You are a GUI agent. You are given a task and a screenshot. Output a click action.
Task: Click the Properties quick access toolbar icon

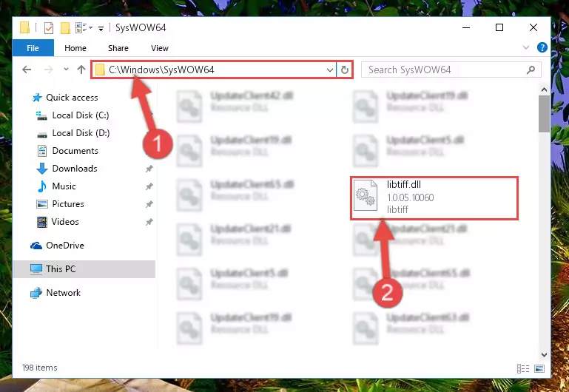[x=49, y=28]
